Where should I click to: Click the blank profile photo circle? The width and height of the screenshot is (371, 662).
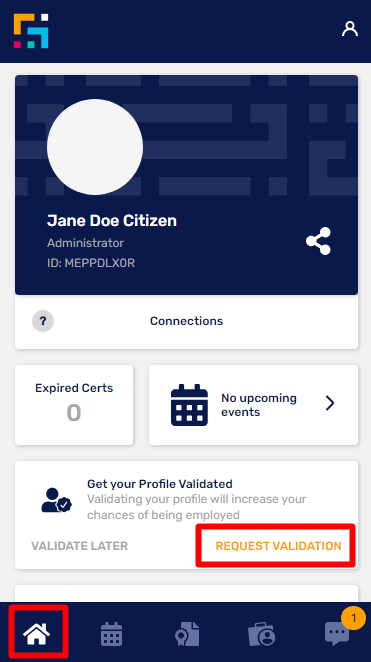95,147
